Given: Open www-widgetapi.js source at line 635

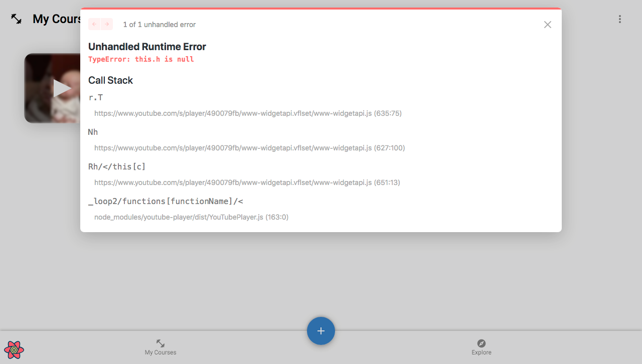Looking at the screenshot, I should coord(248,113).
